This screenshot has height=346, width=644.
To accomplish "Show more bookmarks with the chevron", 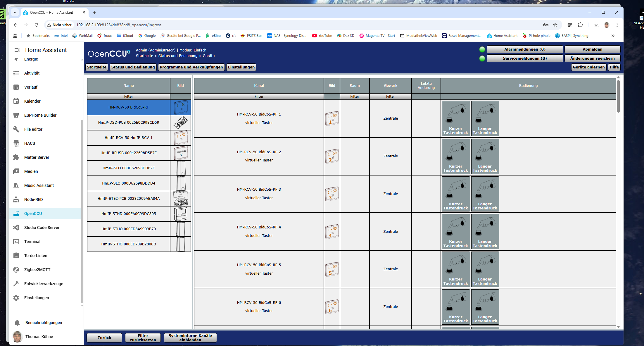I will click(x=613, y=36).
